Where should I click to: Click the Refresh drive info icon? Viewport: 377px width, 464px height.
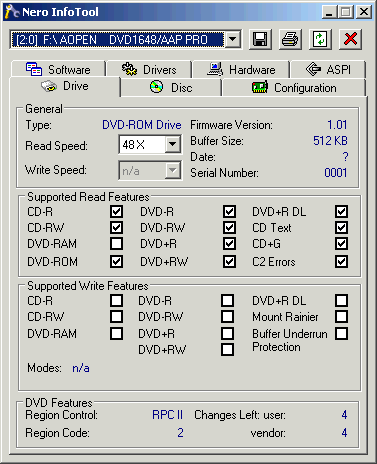point(320,39)
